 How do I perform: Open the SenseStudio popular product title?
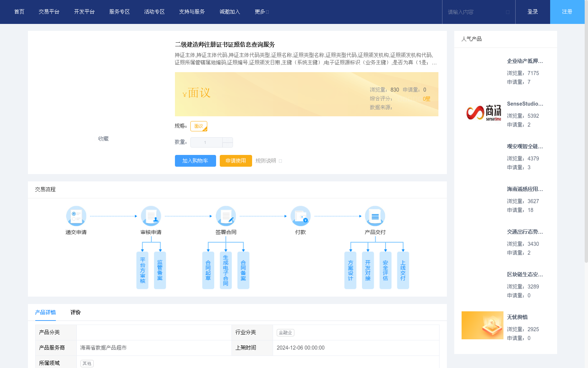pos(525,104)
